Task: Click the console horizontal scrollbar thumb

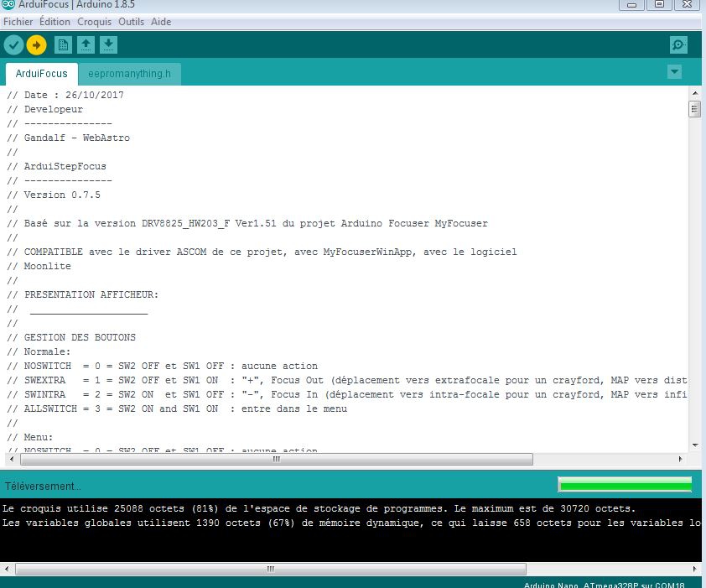Action: 271,569
